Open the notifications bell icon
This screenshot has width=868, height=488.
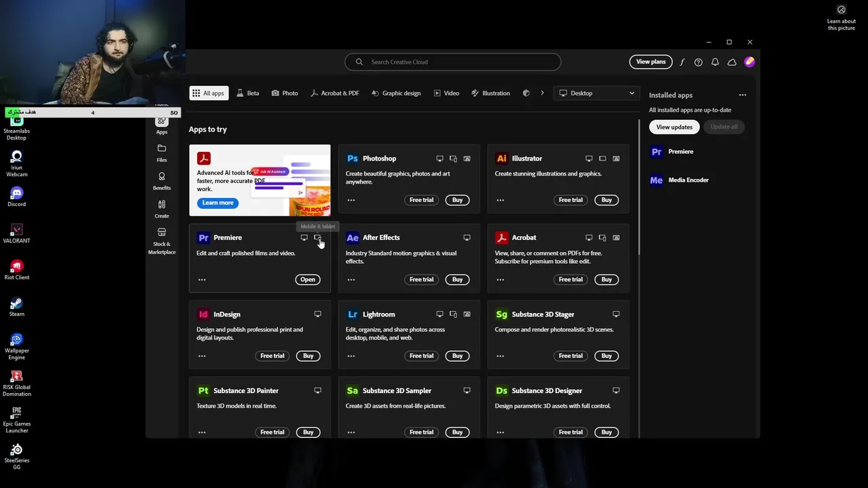715,62
